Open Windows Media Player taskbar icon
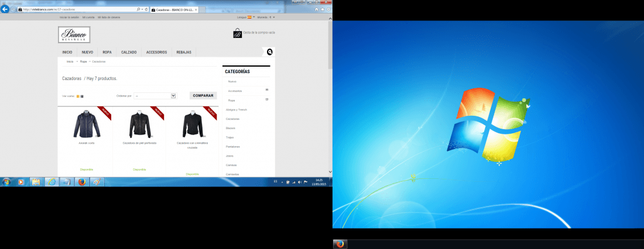Screen dimensions: 644x249 coord(21,182)
